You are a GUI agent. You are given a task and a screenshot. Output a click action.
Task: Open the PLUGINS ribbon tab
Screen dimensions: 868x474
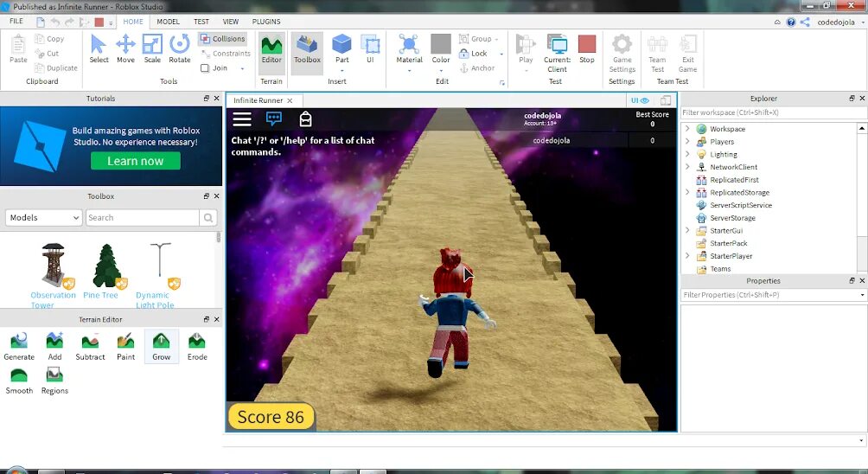click(x=266, y=21)
